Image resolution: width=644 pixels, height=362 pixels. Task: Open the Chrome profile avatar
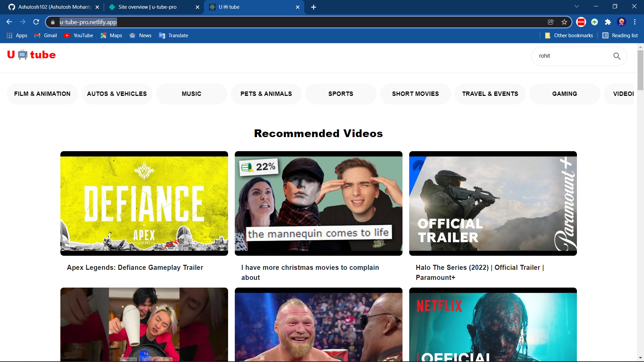pyautogui.click(x=622, y=22)
